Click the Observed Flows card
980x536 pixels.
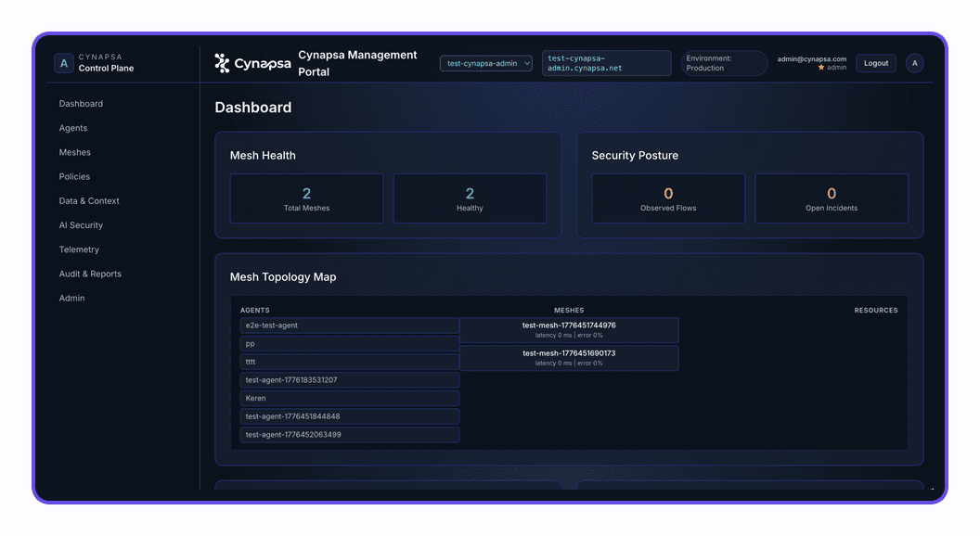click(668, 198)
